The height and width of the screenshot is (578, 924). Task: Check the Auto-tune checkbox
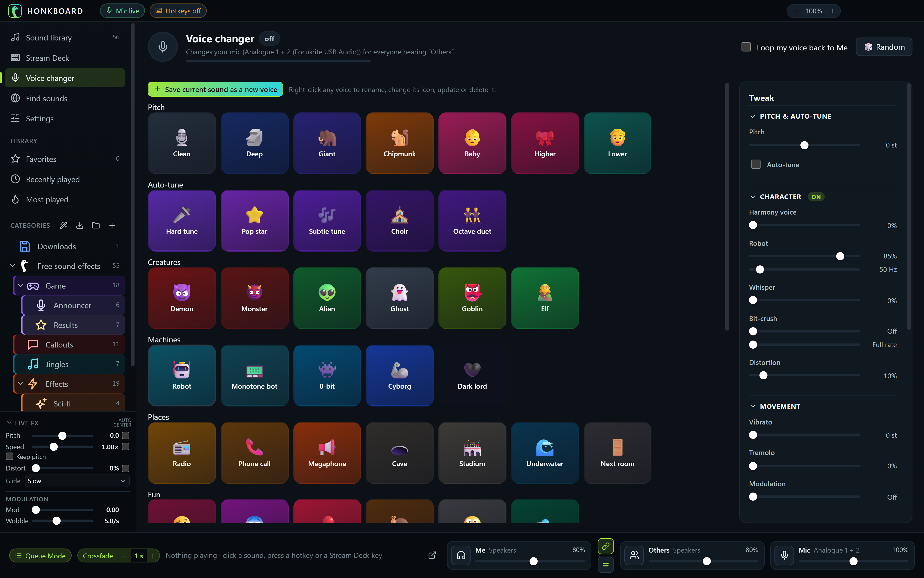point(756,164)
